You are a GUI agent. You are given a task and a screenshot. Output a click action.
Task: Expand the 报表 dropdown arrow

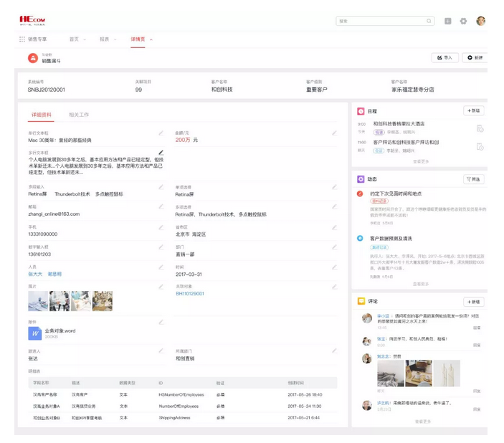click(x=115, y=39)
